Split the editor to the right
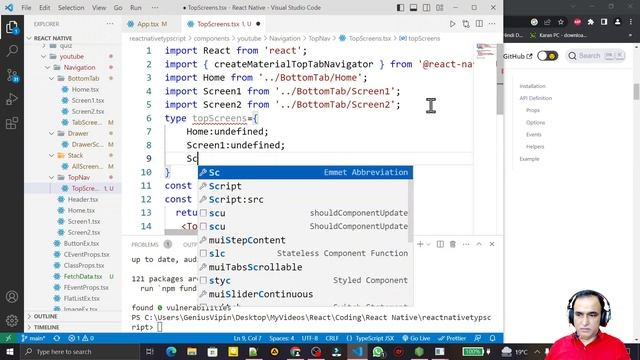The height and width of the screenshot is (360, 640). [x=479, y=24]
